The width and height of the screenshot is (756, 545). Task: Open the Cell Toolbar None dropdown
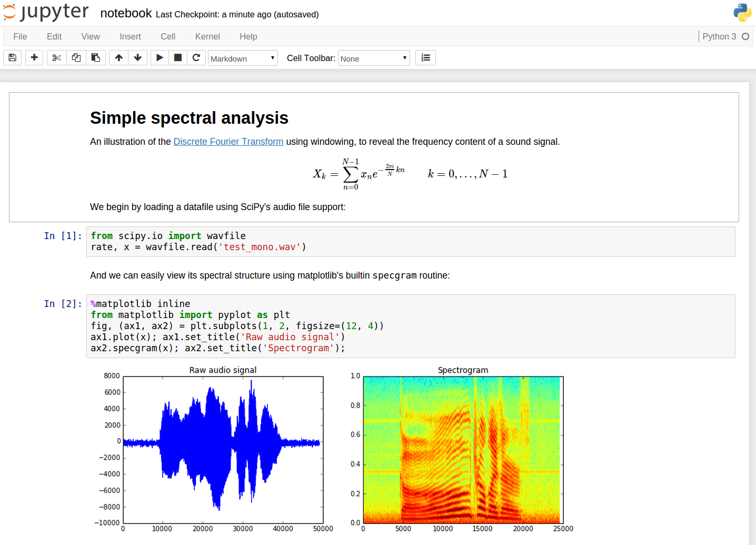374,58
